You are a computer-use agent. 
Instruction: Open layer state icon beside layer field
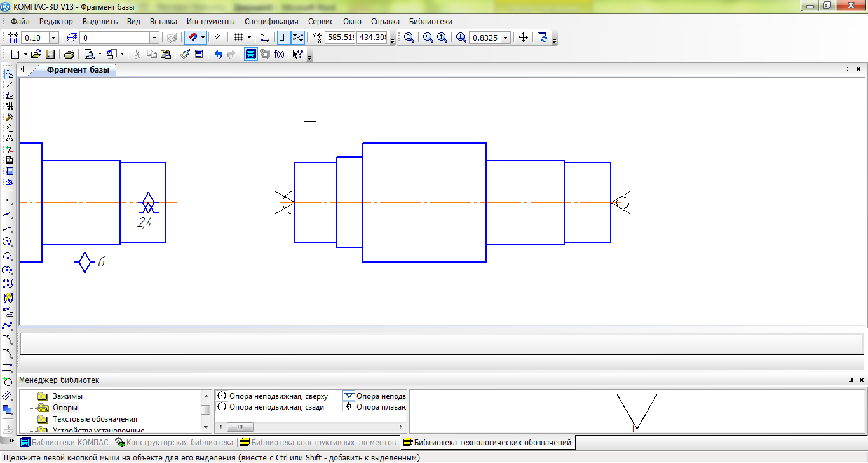(71, 38)
